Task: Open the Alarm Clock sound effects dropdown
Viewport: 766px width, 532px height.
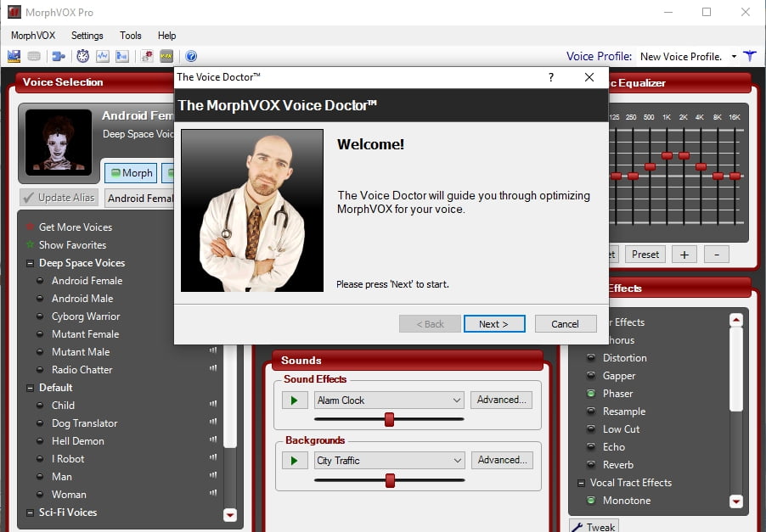Action: (389, 400)
